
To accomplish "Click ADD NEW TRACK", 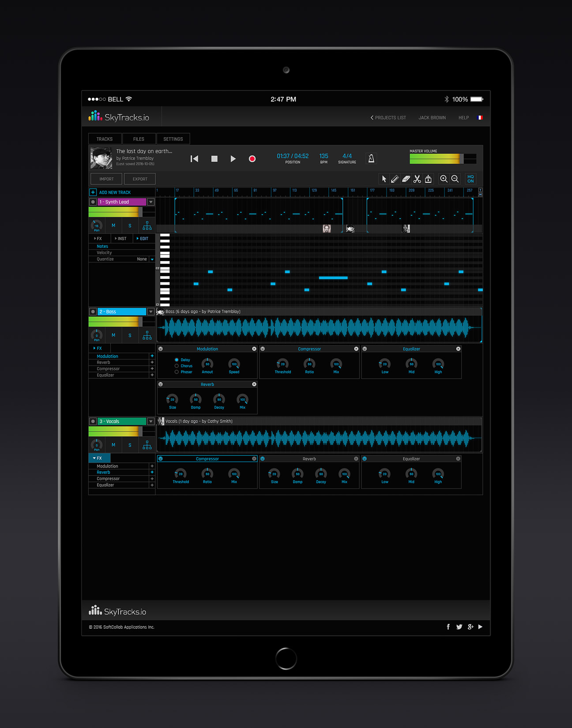I will [x=115, y=193].
